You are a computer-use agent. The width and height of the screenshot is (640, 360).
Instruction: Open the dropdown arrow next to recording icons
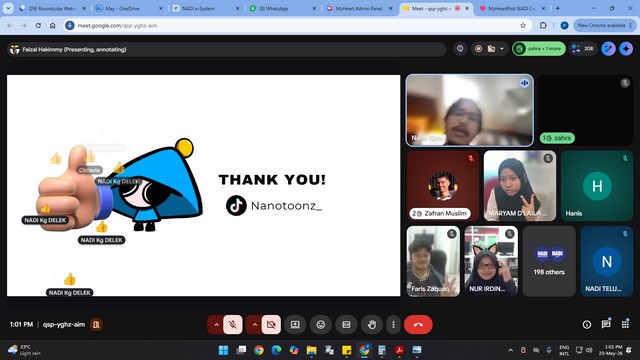502,49
